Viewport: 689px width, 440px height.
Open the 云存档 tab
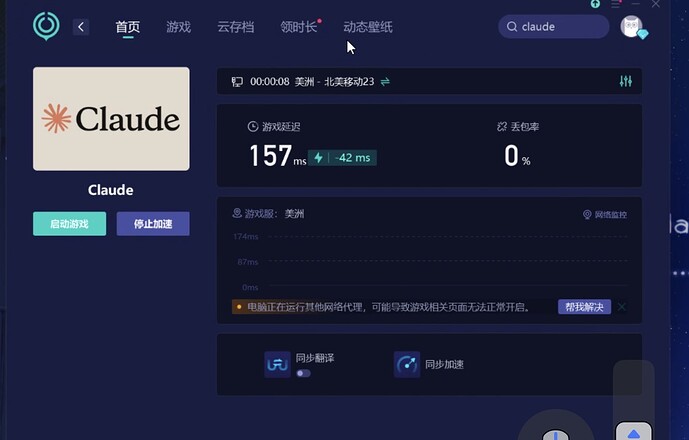coord(236,27)
